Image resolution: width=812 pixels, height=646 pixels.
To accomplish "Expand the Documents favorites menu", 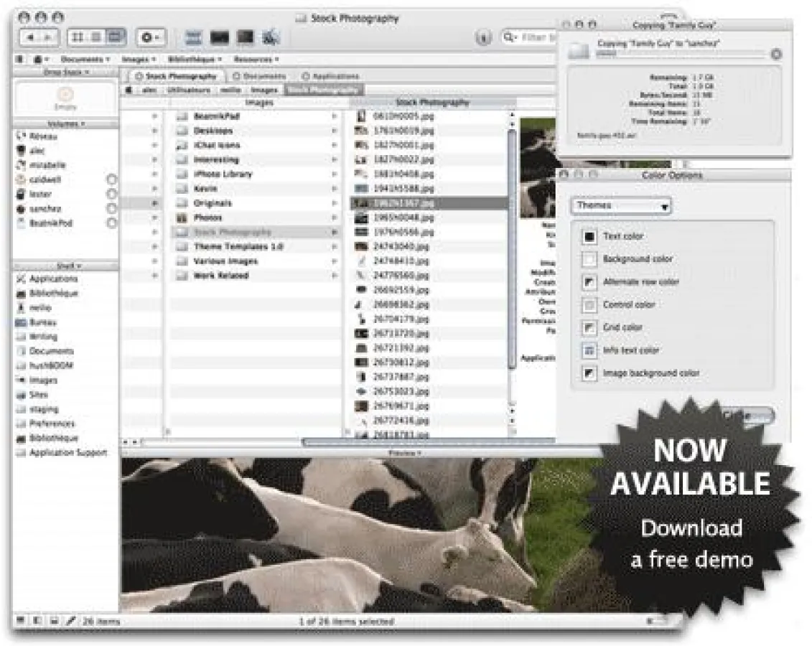I will [x=85, y=59].
